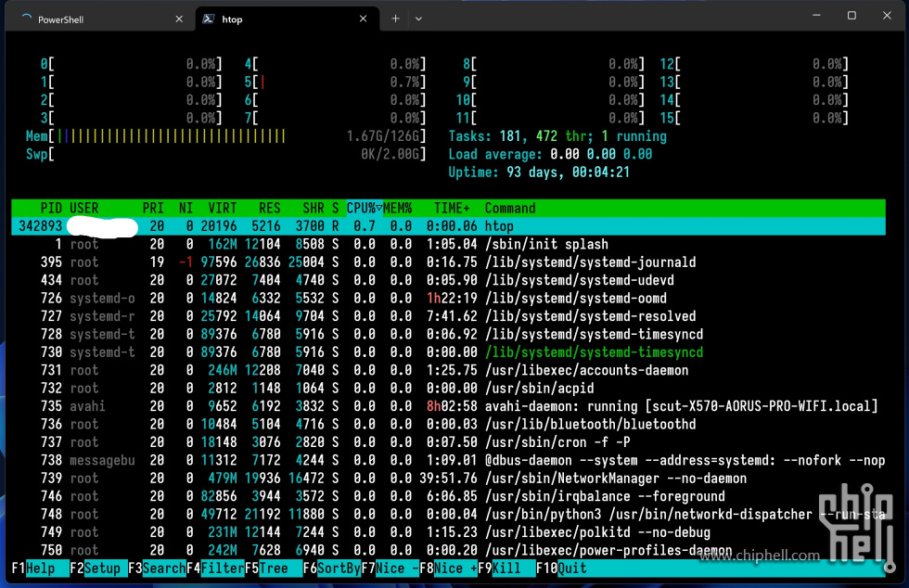909x588 pixels.
Task: Click the Load average readout
Action: pos(550,154)
